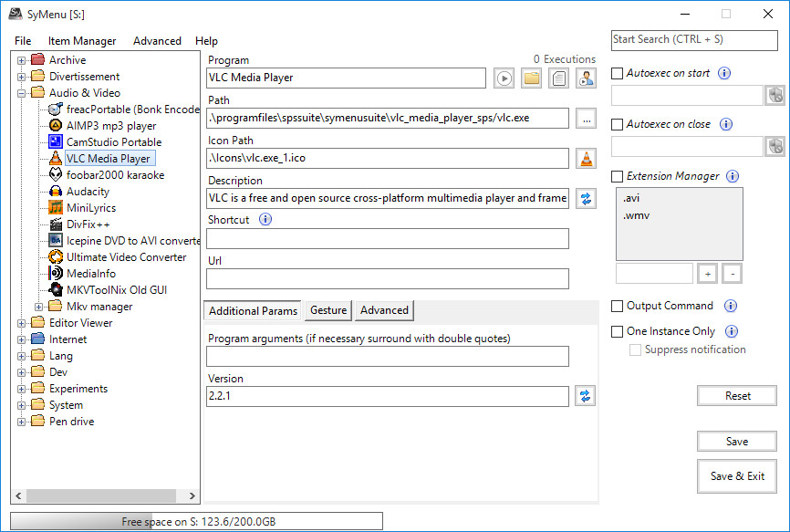Click the Program arguments input field
Viewport: 790px width, 532px height.
[x=388, y=356]
